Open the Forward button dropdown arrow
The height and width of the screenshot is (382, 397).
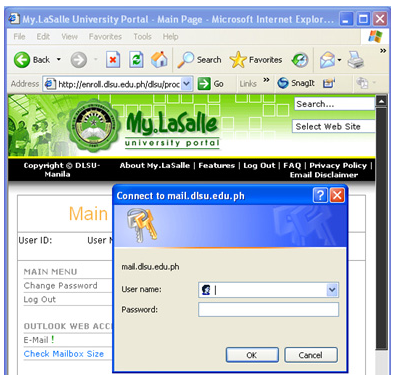click(x=96, y=60)
